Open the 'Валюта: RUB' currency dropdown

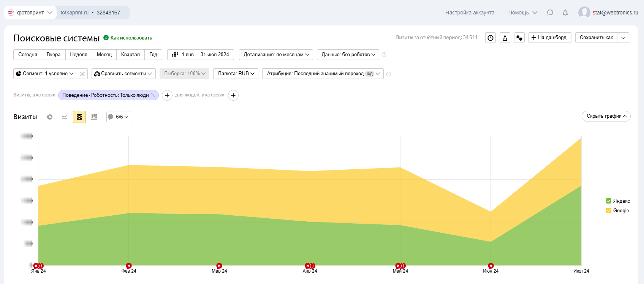[236, 74]
